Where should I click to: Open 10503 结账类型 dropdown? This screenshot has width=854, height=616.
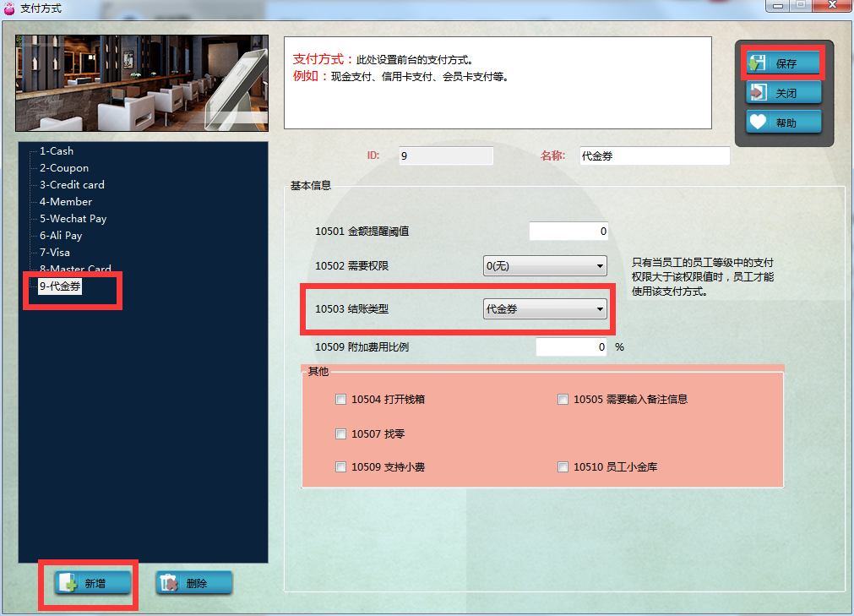[545, 308]
